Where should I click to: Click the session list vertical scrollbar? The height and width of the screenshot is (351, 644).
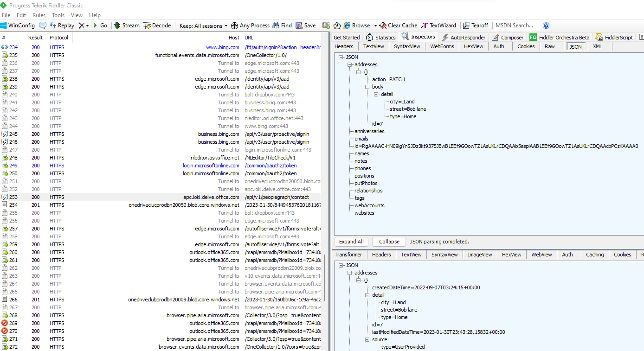click(x=324, y=278)
